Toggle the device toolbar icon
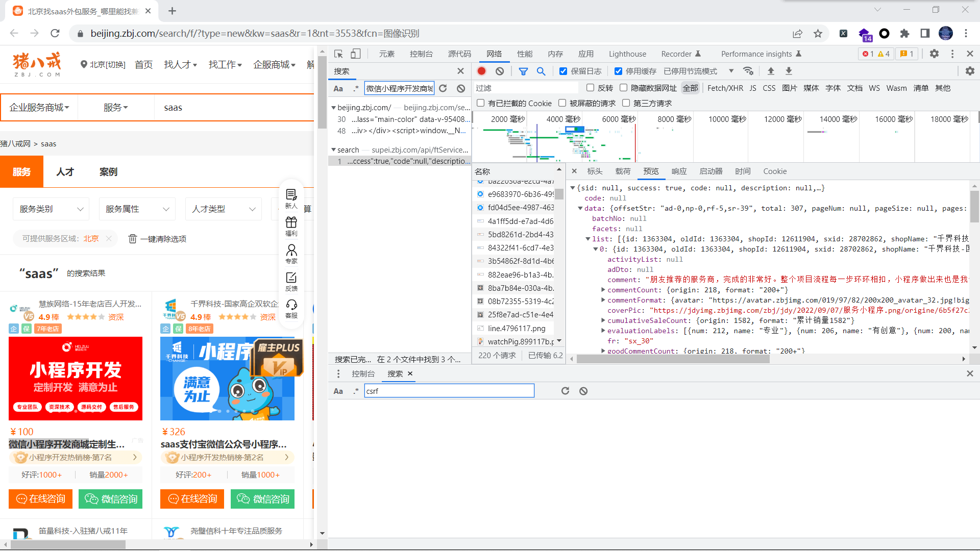Image resolution: width=980 pixels, height=551 pixels. click(356, 54)
